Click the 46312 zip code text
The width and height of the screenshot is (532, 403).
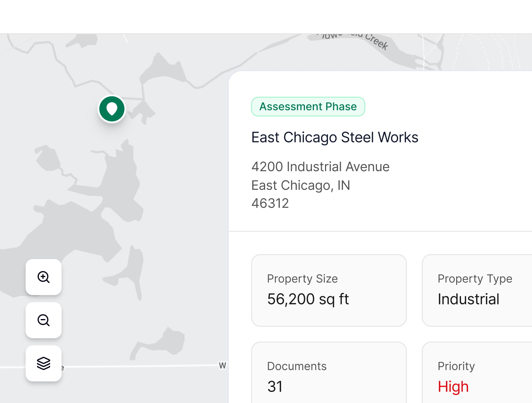pos(270,203)
